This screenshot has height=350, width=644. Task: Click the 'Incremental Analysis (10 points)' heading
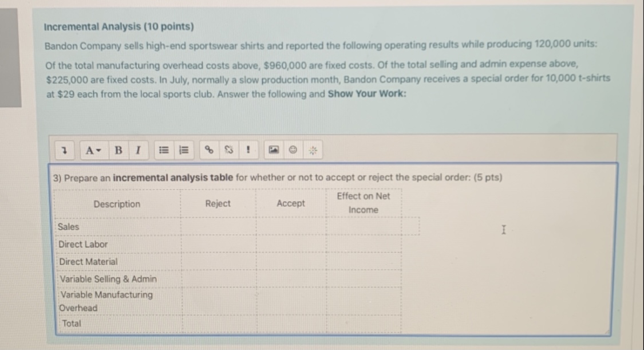(118, 27)
